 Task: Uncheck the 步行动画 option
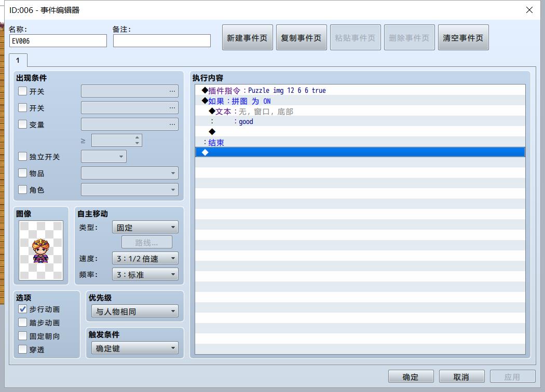point(23,309)
